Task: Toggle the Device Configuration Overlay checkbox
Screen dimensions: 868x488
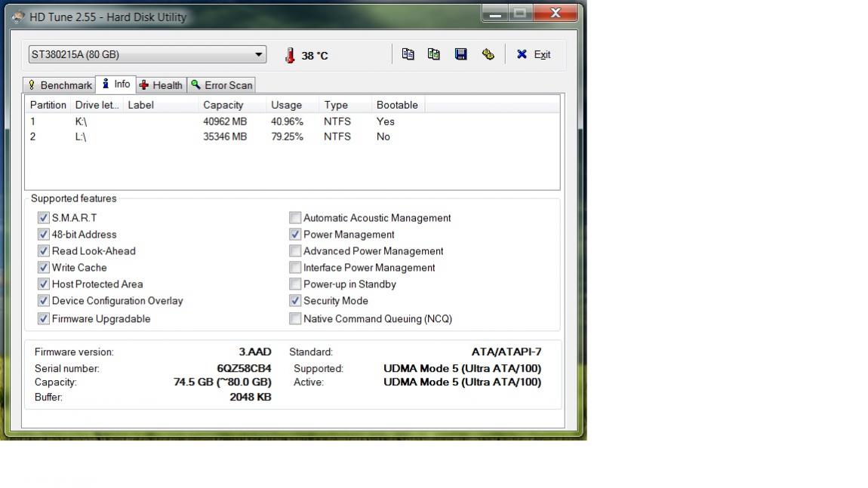Action: coord(44,301)
